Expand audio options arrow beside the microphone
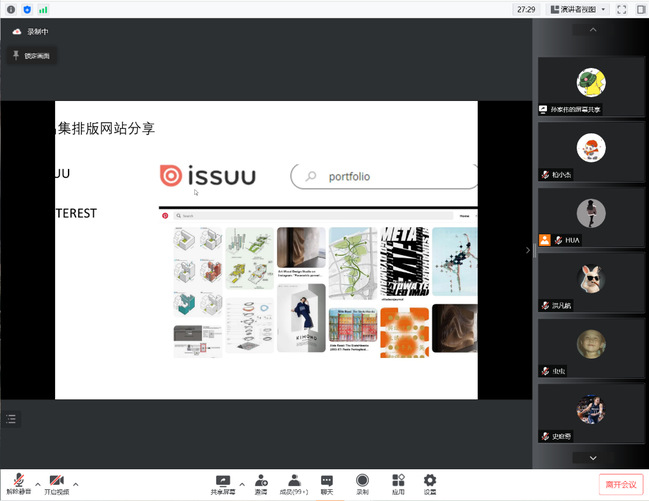Viewport: 649px width, 501px height. coord(37,484)
